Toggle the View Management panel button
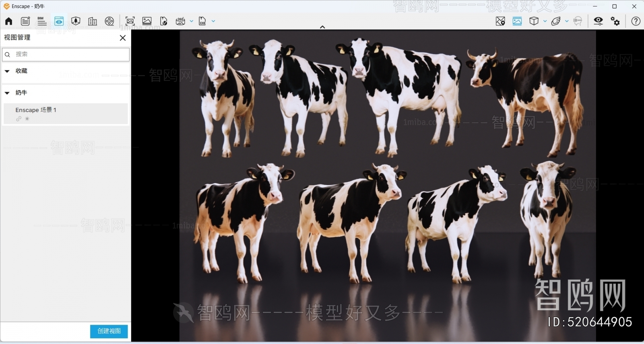Image resolution: width=644 pixels, height=344 pixels. coord(59,21)
